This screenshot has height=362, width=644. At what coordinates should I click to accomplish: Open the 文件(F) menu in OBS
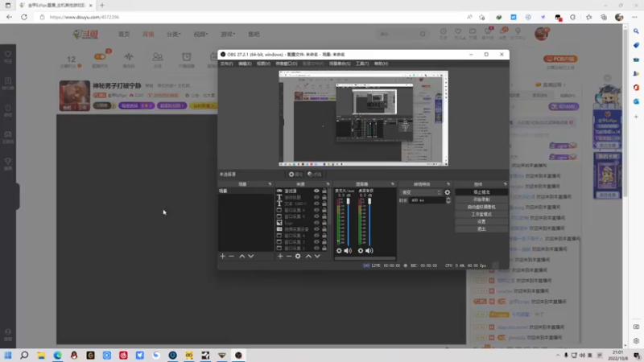(x=226, y=64)
